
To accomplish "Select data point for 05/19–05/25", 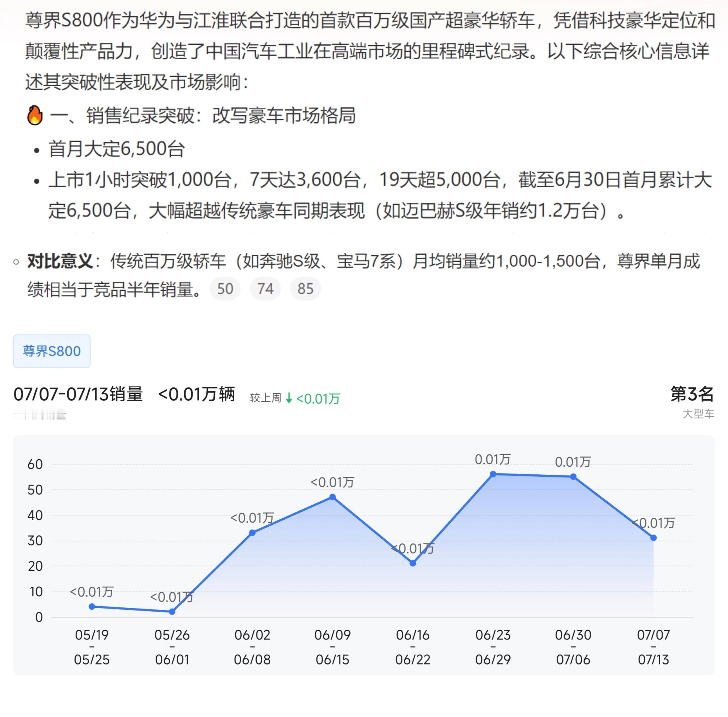I will tap(92, 606).
